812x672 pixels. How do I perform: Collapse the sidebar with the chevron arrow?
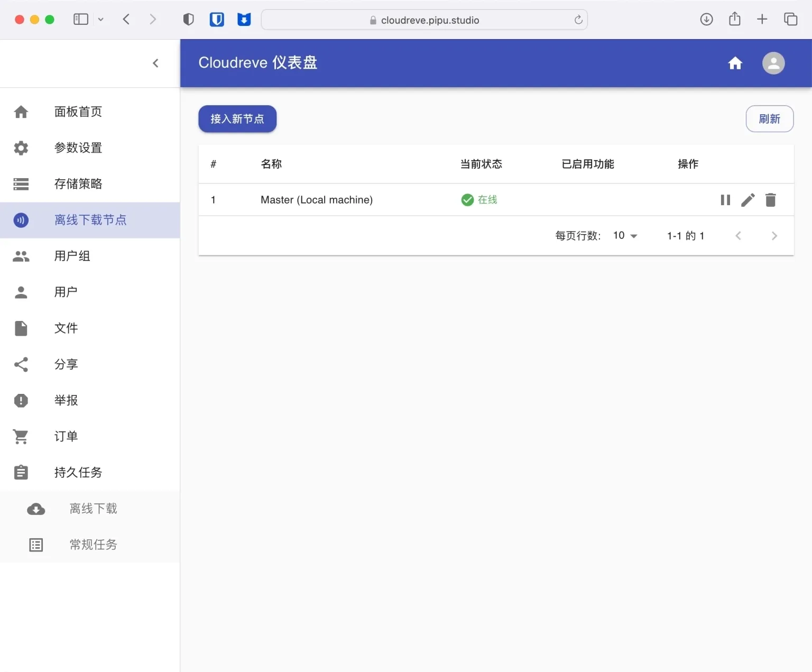tap(155, 63)
